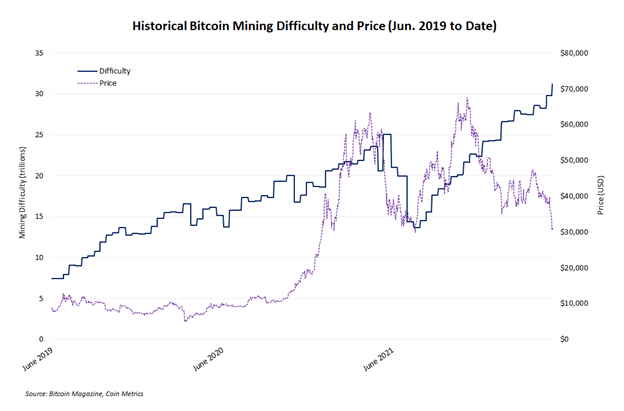Viewport: 624px width, 411px height.
Task: Click the dashed purple Price legend line
Action: coord(88,83)
